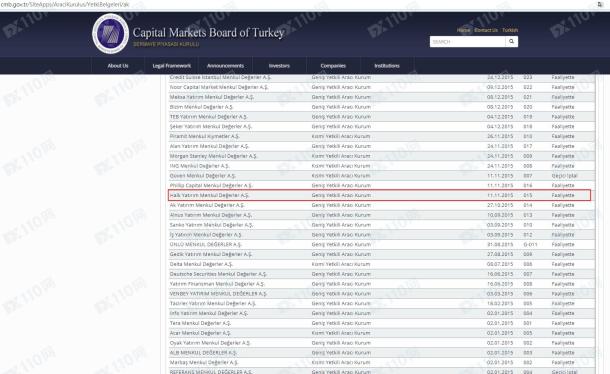Select Yatırım Finansman Menkul Değerler row

pyautogui.click(x=382, y=284)
